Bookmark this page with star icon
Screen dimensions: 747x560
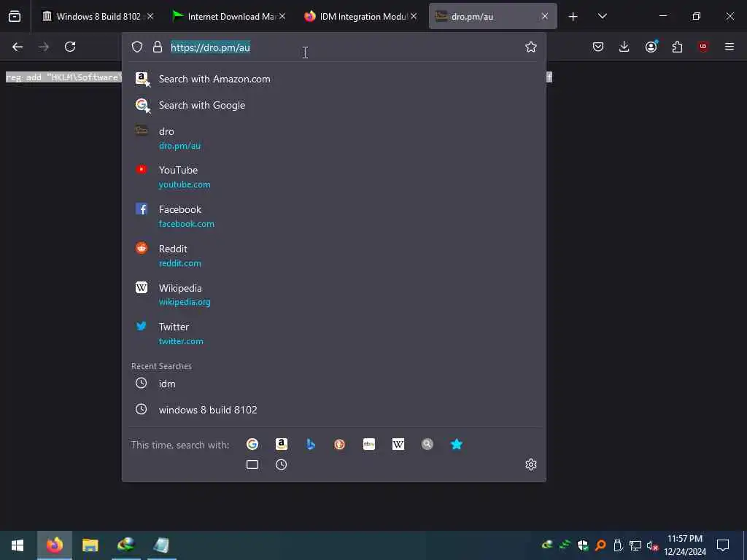point(531,47)
